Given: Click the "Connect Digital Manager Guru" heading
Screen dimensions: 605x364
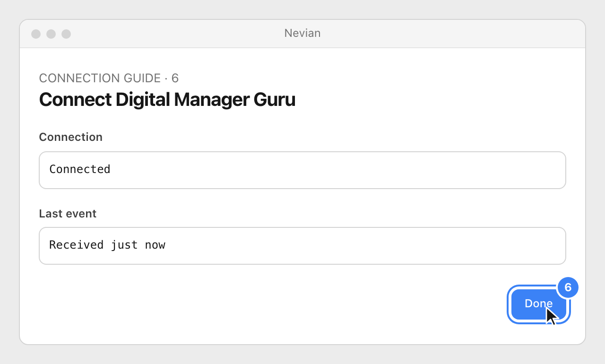Looking at the screenshot, I should [x=167, y=100].
